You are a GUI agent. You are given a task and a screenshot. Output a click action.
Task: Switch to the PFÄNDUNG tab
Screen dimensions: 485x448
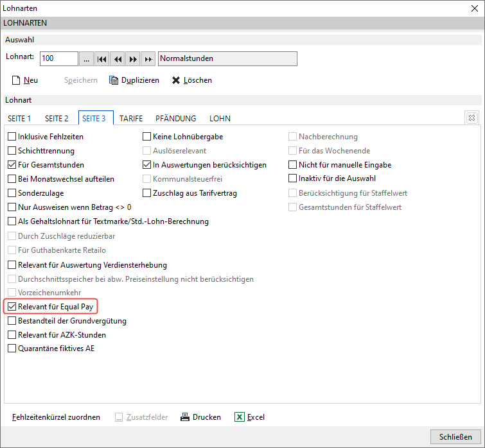point(175,119)
